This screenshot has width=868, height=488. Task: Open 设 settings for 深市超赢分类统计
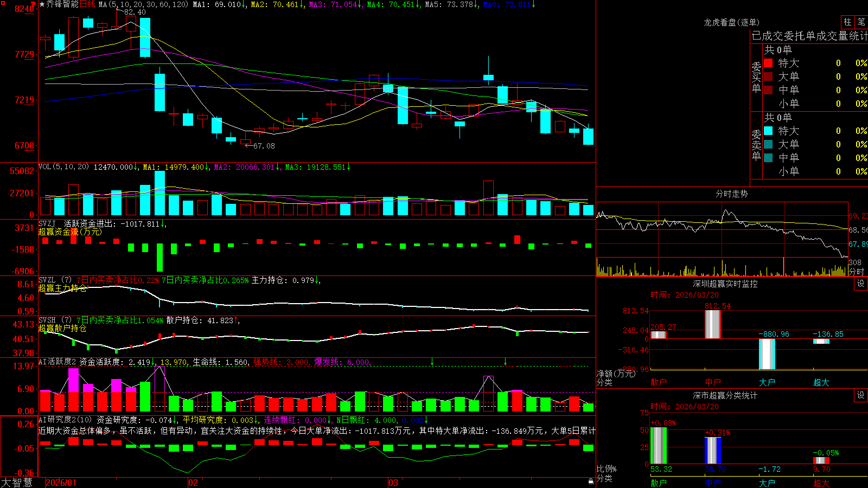pyautogui.click(x=861, y=395)
